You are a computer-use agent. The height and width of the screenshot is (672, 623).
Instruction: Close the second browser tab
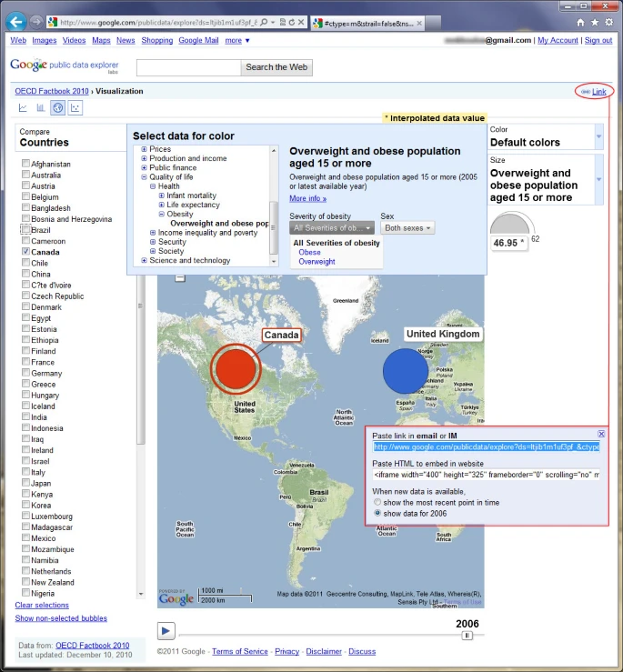[419, 23]
